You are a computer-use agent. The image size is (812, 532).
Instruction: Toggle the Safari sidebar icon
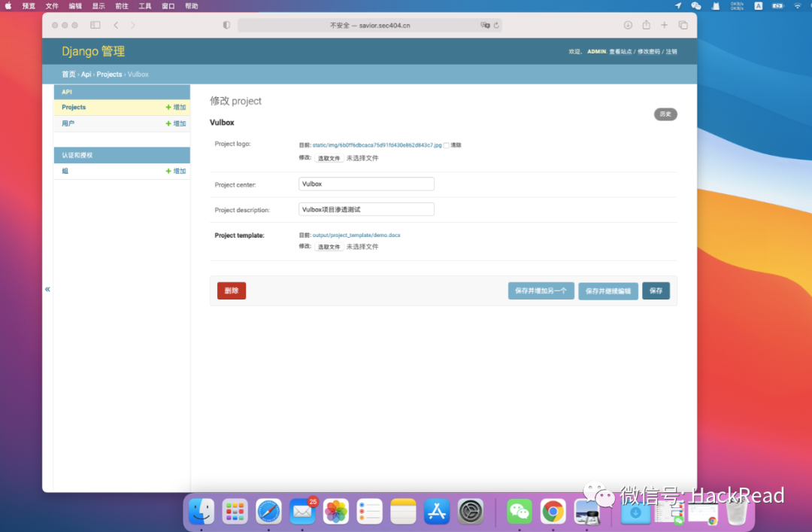[x=95, y=25]
